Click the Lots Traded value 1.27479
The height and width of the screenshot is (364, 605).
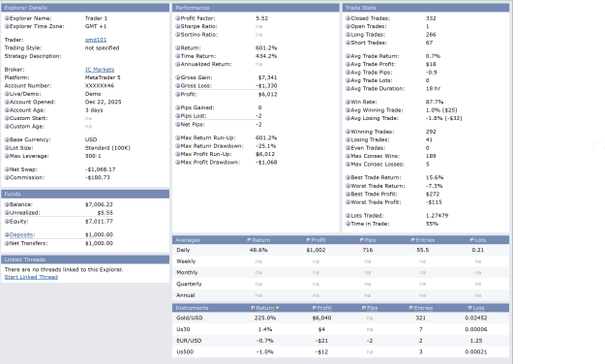click(437, 215)
